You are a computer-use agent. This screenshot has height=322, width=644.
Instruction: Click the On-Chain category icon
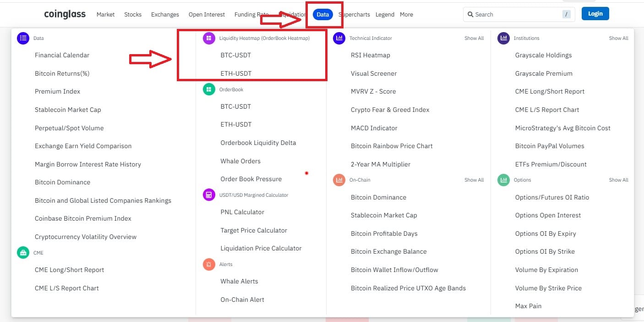pyautogui.click(x=339, y=180)
